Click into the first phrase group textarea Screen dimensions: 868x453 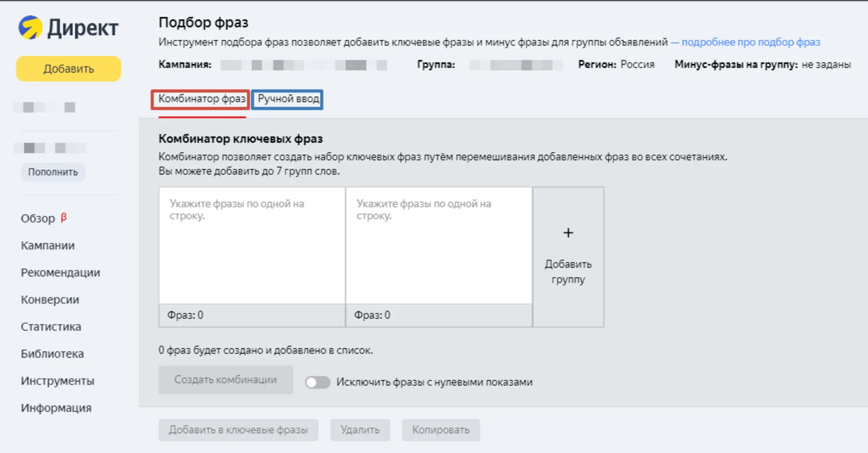252,246
